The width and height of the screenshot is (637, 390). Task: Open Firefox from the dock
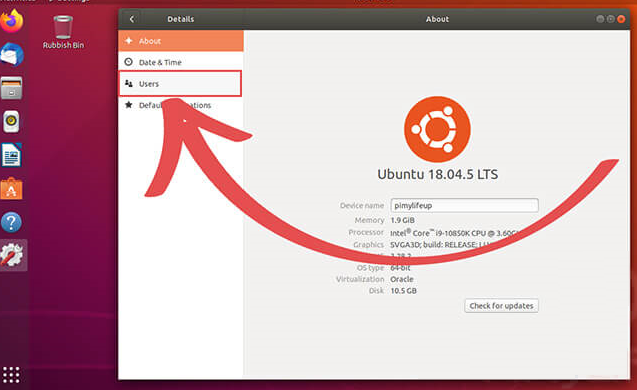pyautogui.click(x=12, y=21)
